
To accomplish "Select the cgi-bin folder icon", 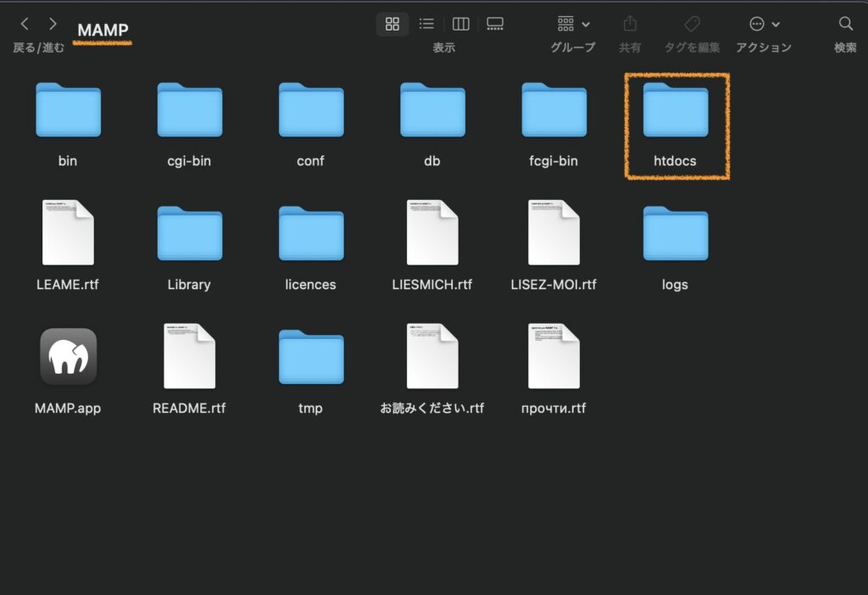I will (189, 109).
